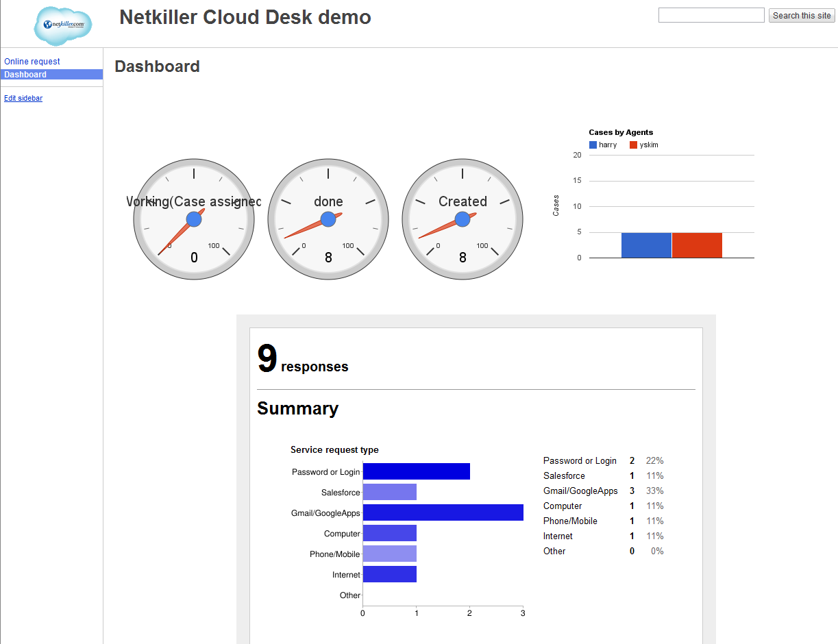Click the Summary heading

297,408
